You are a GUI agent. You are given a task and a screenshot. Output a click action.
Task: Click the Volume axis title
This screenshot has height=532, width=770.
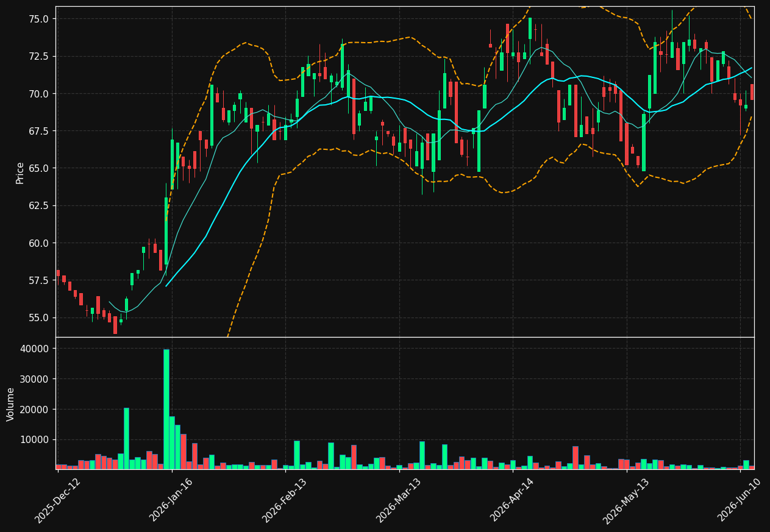11,404
